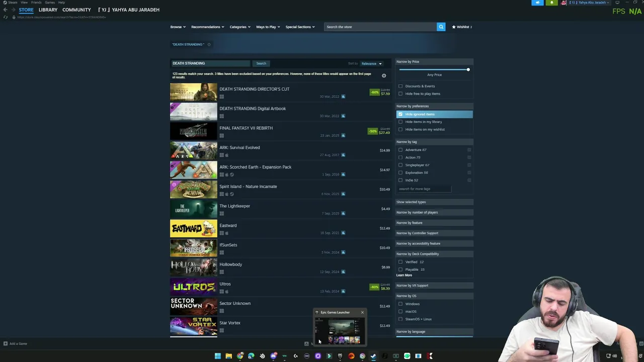Reload the Steam store page
This screenshot has height=362, width=644.
(x=6, y=17)
